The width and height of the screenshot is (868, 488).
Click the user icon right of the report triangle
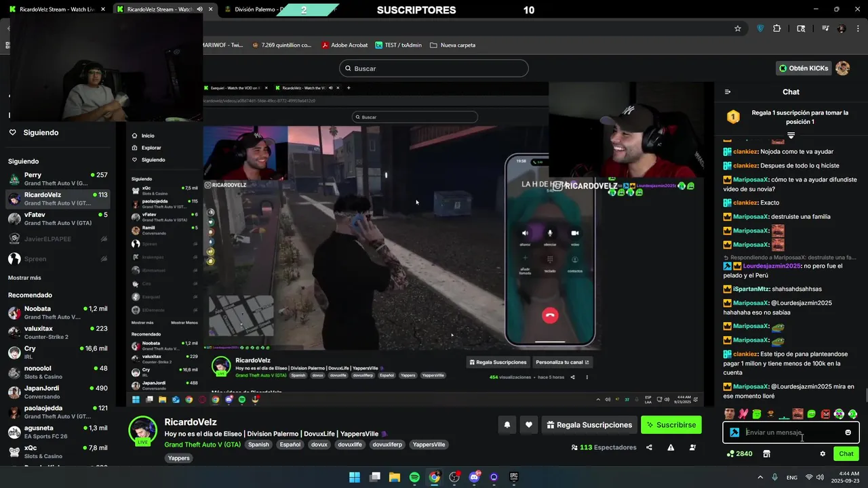[692, 447]
